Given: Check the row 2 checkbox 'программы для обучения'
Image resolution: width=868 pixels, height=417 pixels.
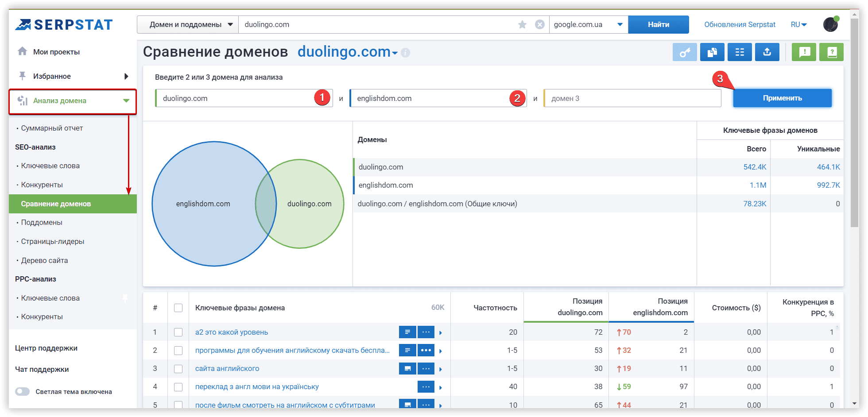Looking at the screenshot, I should (x=178, y=350).
